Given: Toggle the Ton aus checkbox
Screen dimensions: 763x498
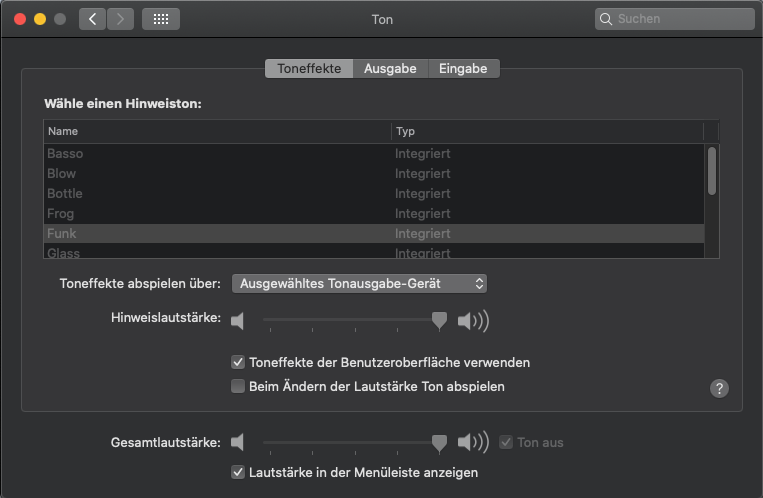Looking at the screenshot, I should tap(507, 442).
